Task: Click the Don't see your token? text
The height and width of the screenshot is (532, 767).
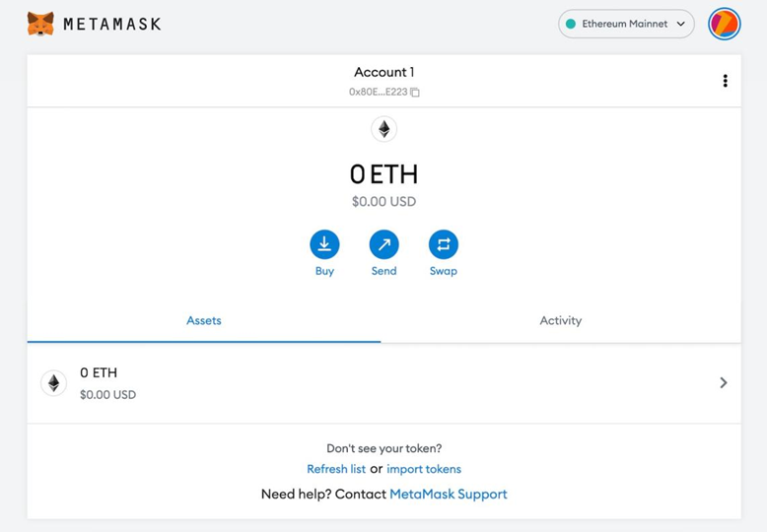Action: tap(383, 448)
